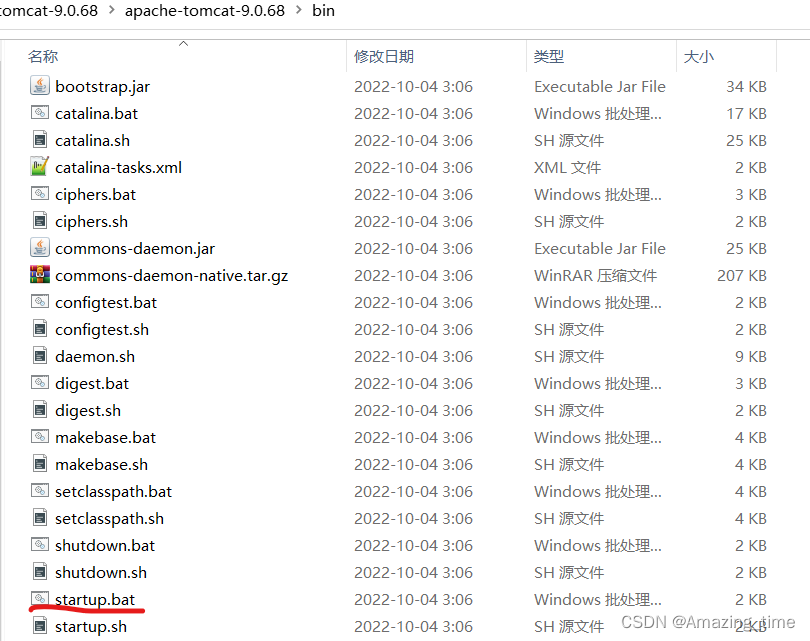The image size is (810, 641).
Task: Click the ciphers.bat batch file icon
Action: click(40, 194)
